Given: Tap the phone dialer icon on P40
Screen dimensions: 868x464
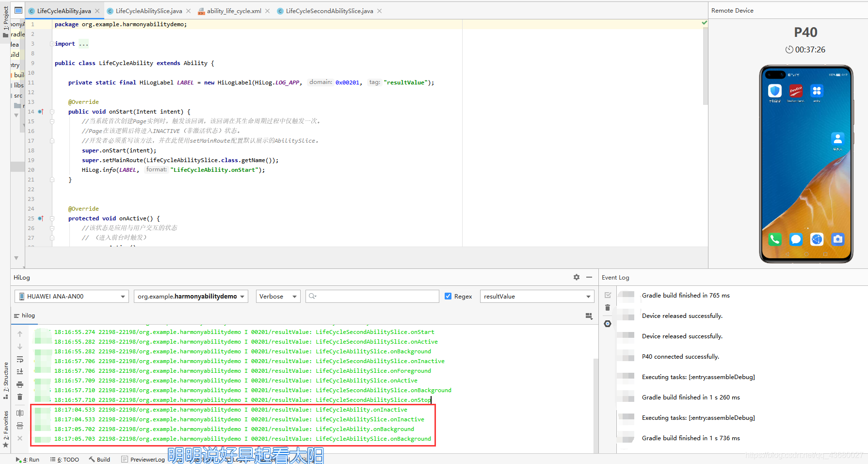Looking at the screenshot, I should pyautogui.click(x=775, y=239).
